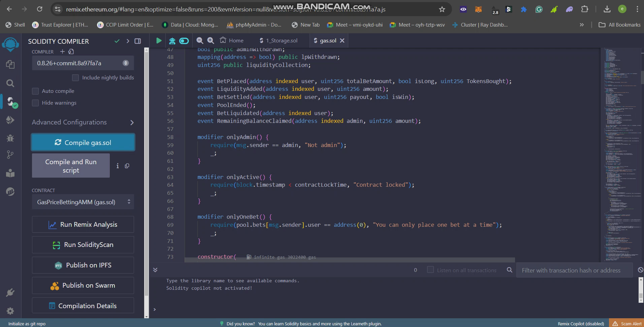Close the gas.sol tab
The height and width of the screenshot is (327, 644).
342,41
